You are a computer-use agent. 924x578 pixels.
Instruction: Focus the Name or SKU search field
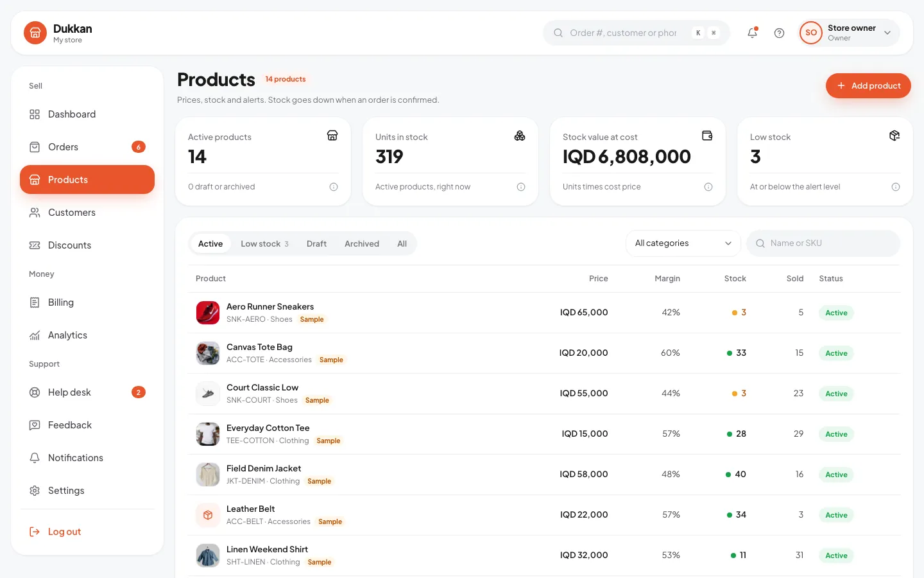pyautogui.click(x=823, y=243)
